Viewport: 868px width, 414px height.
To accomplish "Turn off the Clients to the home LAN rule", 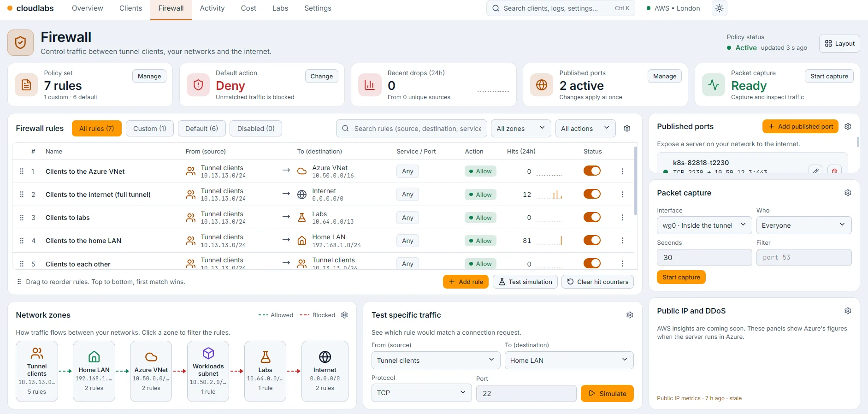I will 592,240.
